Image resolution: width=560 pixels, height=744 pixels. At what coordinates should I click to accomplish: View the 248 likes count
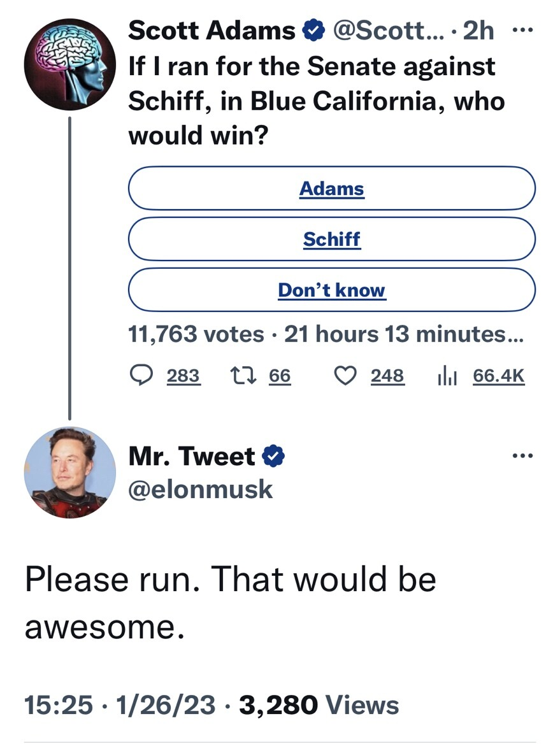387,376
